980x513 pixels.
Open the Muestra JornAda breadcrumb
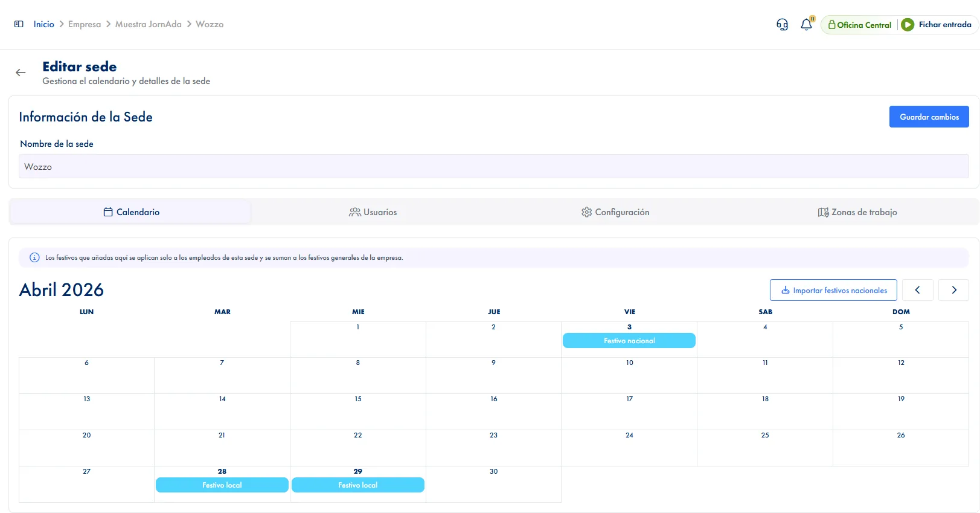149,24
